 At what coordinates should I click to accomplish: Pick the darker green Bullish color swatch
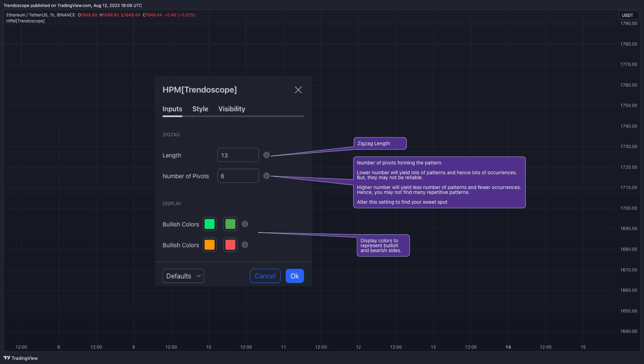[230, 224]
